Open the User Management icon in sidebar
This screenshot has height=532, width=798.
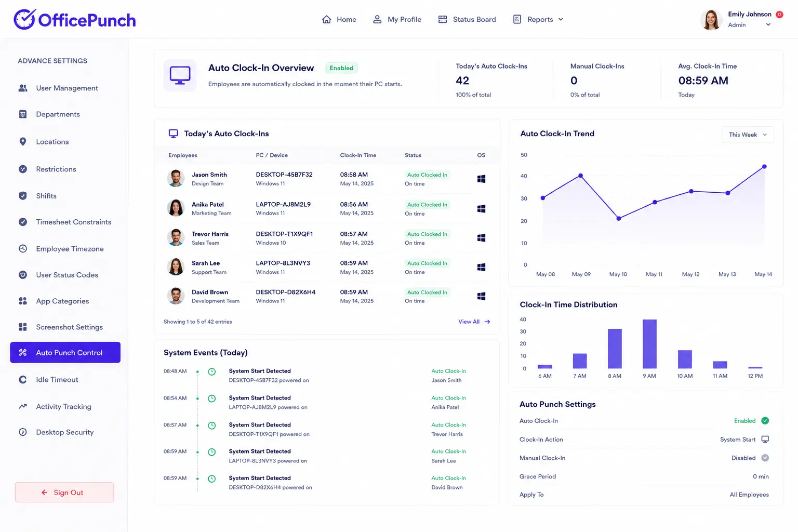23,88
